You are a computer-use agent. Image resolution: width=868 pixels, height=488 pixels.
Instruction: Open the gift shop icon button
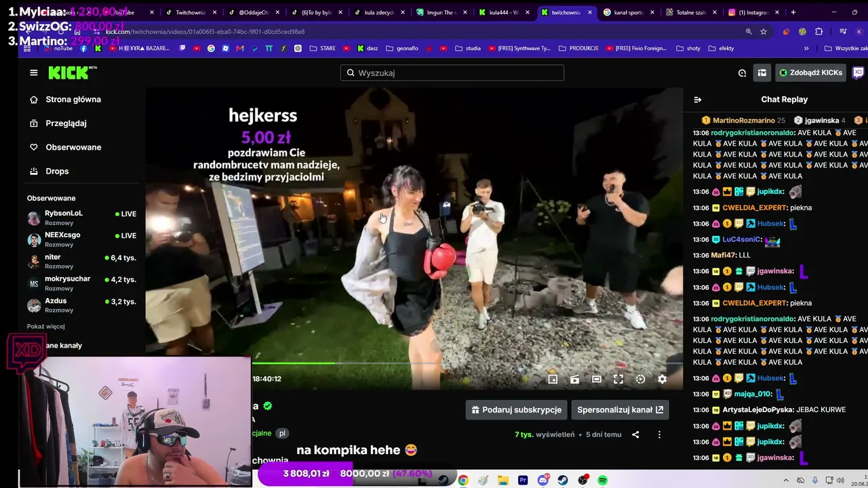click(762, 73)
